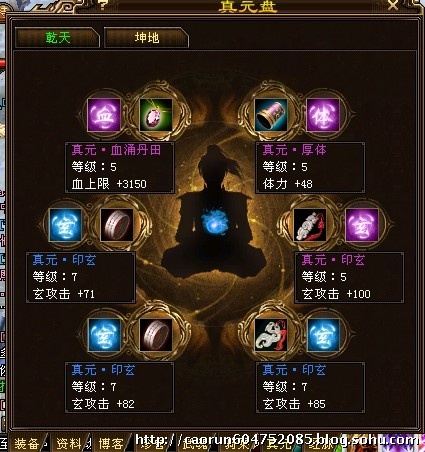Screen dimensions: 425x452
Task: Click the blue 玄 rune in middle-left slot
Action: tap(65, 225)
